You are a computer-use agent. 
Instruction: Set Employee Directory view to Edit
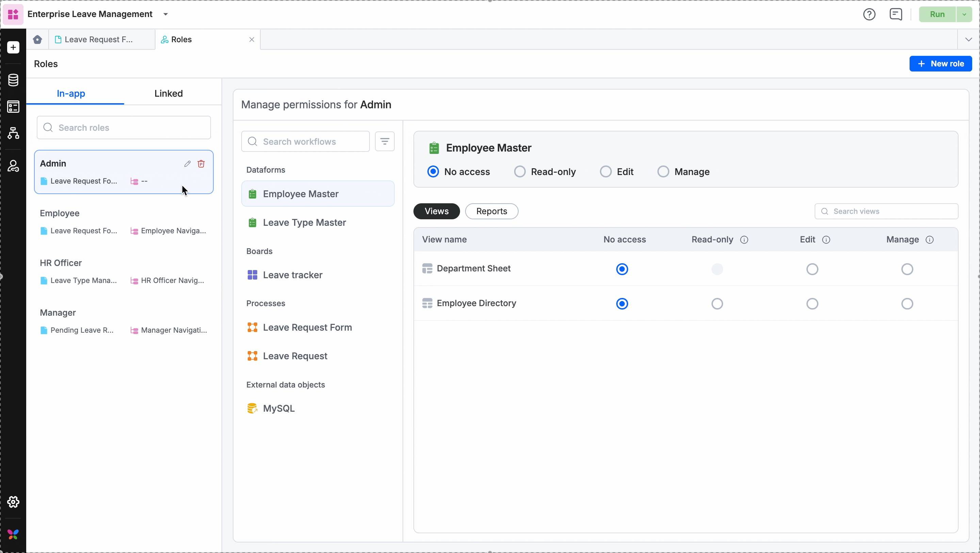click(812, 304)
